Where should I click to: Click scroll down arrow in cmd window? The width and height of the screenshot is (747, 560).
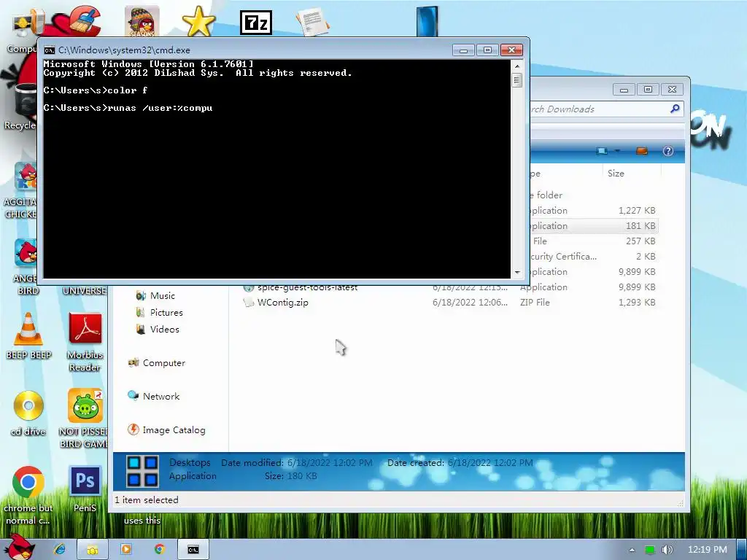[x=517, y=273]
